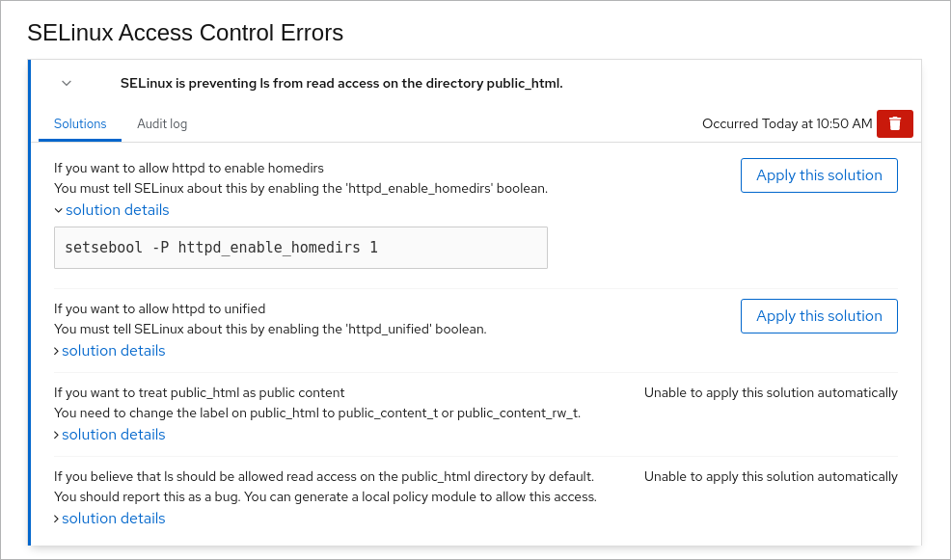The width and height of the screenshot is (951, 560).
Task: Click the Occurred Today at 10:50 AM timestamp
Action: [787, 124]
